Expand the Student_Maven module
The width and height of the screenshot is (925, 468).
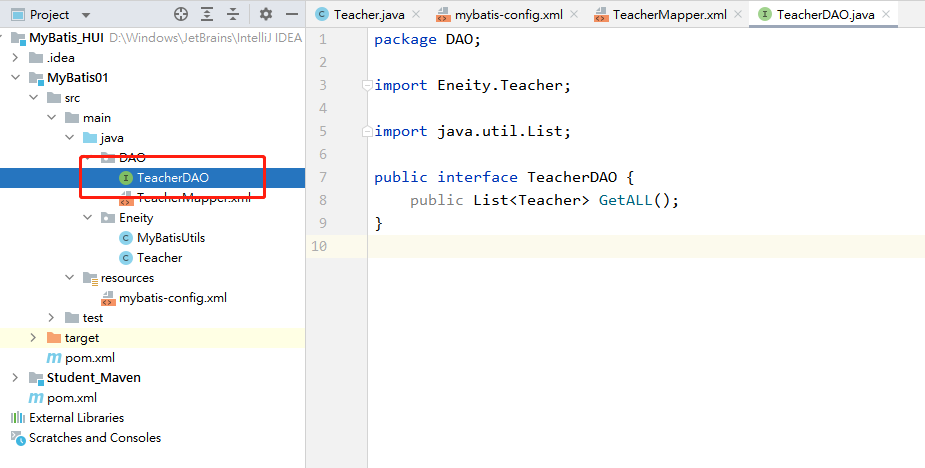point(15,378)
